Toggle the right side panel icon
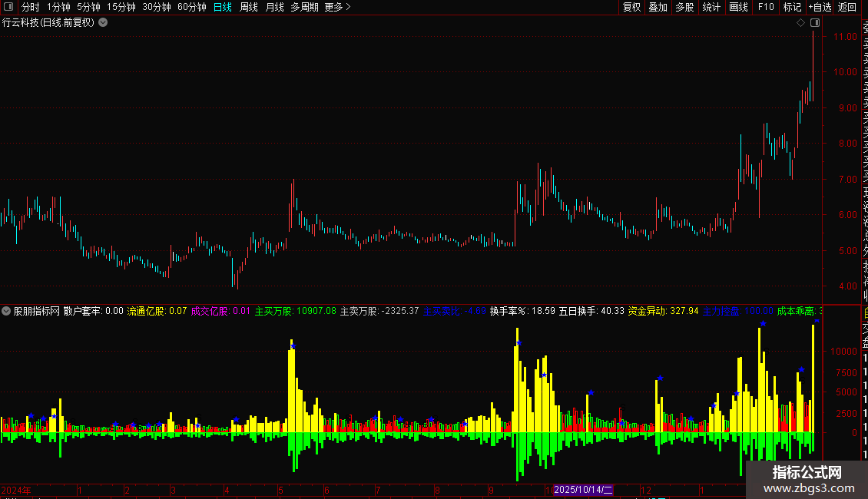868x499 pixels. tap(815, 23)
